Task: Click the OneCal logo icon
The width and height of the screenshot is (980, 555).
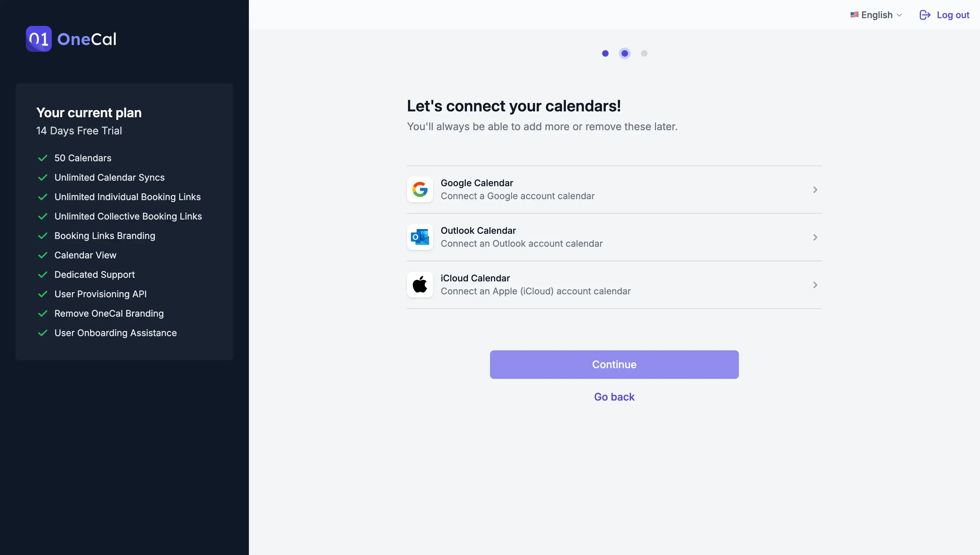Action: (38, 38)
